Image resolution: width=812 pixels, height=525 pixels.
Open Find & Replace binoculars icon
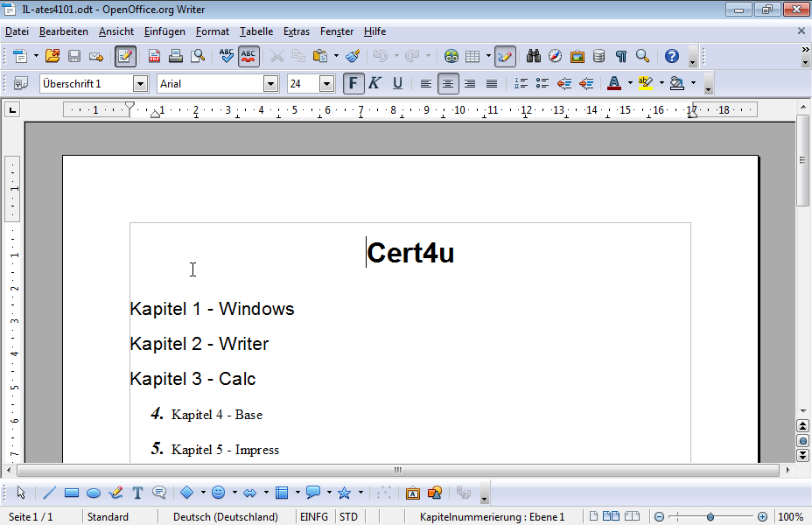click(534, 56)
